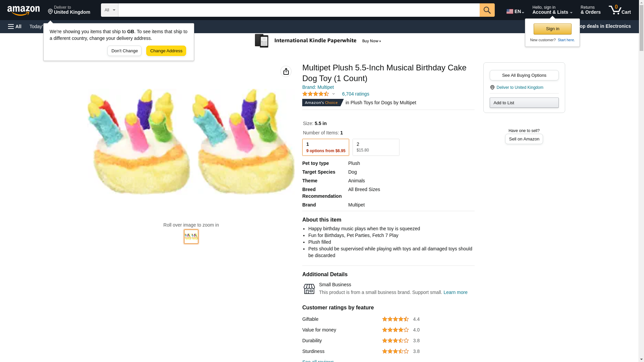Open the All hamburger menu
Viewport: 644px width, 362px height.
pyautogui.click(x=15, y=26)
